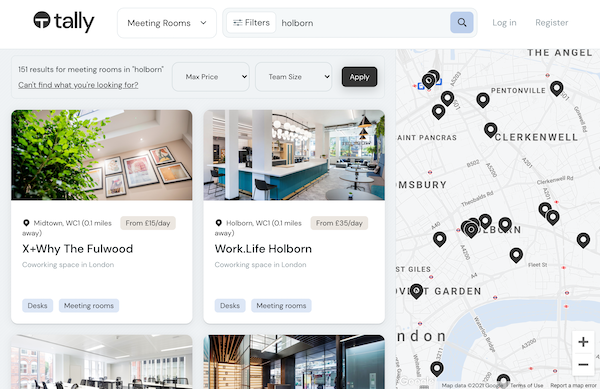
Task: Click the From £15/day price badge
Action: point(148,223)
